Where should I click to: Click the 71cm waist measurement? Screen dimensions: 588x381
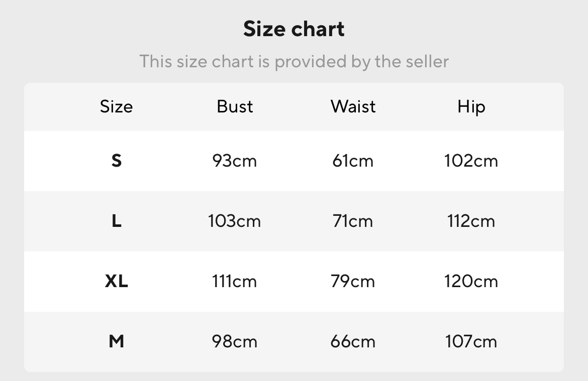point(353,221)
